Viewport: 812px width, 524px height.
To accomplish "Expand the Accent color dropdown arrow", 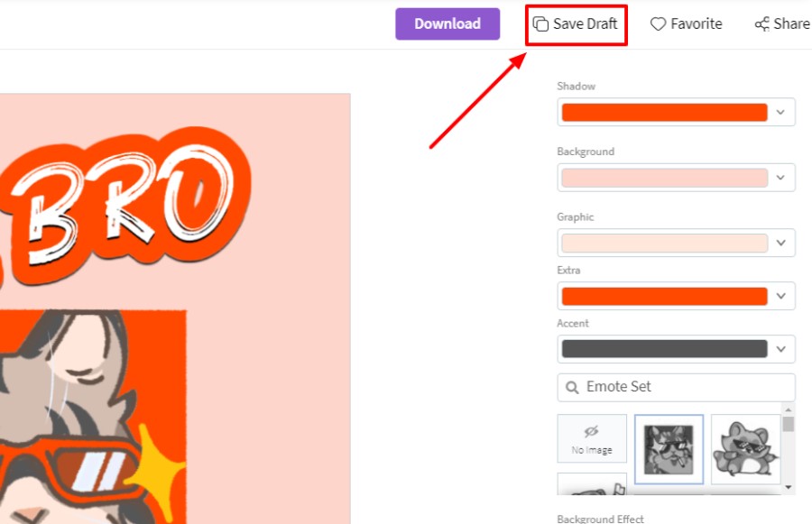I will point(780,349).
